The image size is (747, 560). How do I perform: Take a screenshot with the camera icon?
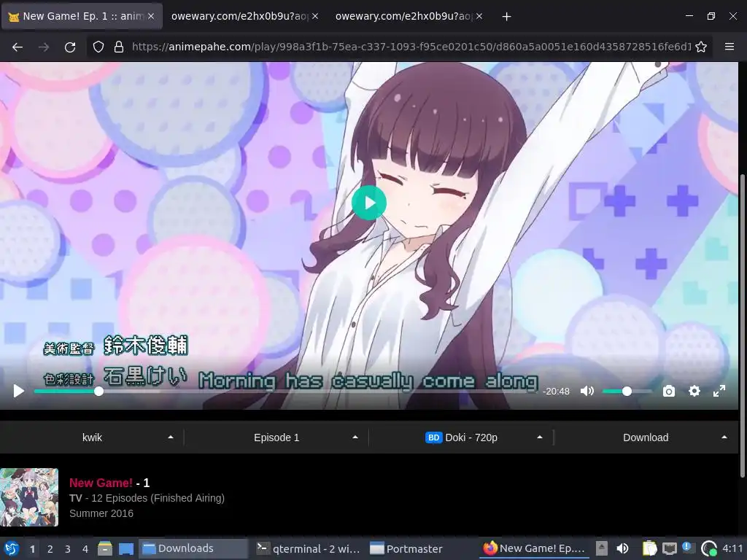pos(669,391)
